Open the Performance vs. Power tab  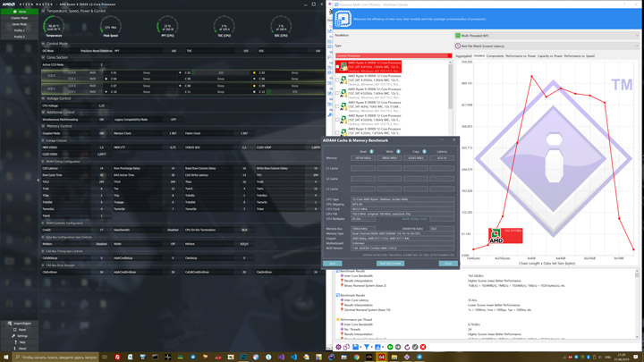coord(521,55)
